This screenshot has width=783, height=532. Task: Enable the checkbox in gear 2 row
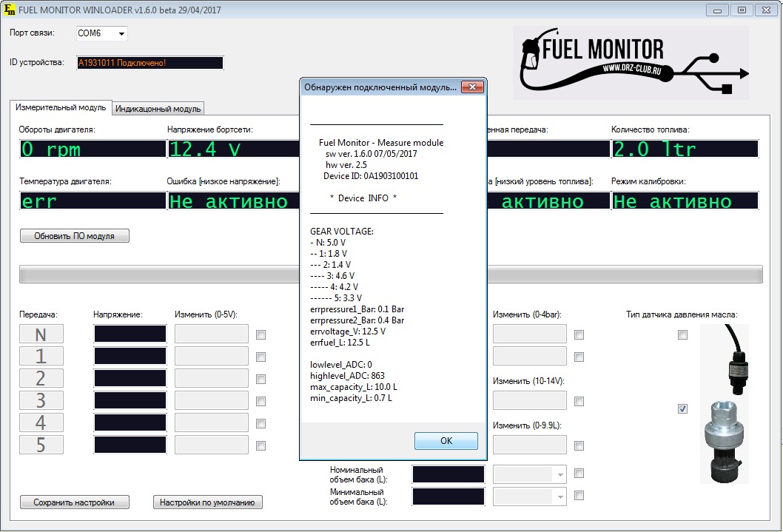pos(261,380)
